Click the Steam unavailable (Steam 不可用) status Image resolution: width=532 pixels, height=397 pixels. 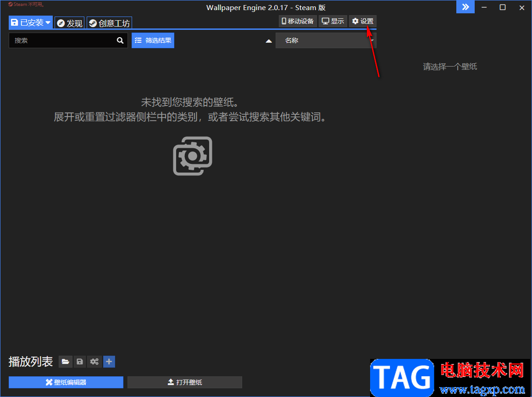click(26, 5)
